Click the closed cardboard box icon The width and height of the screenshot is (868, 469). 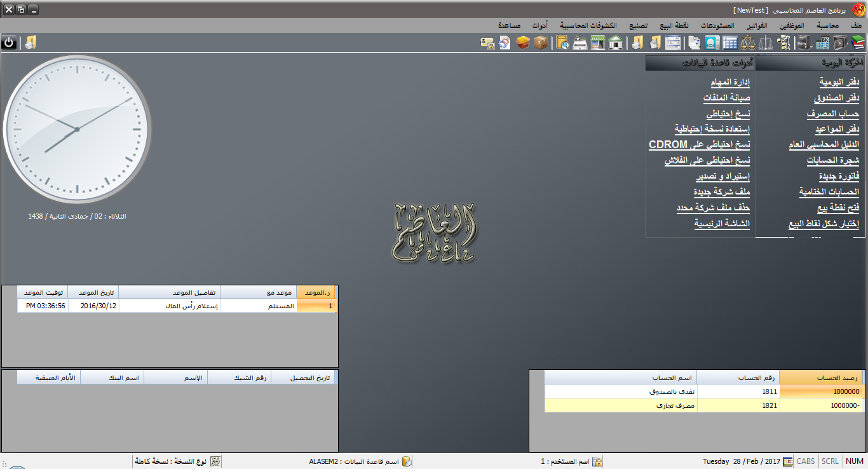pos(541,43)
